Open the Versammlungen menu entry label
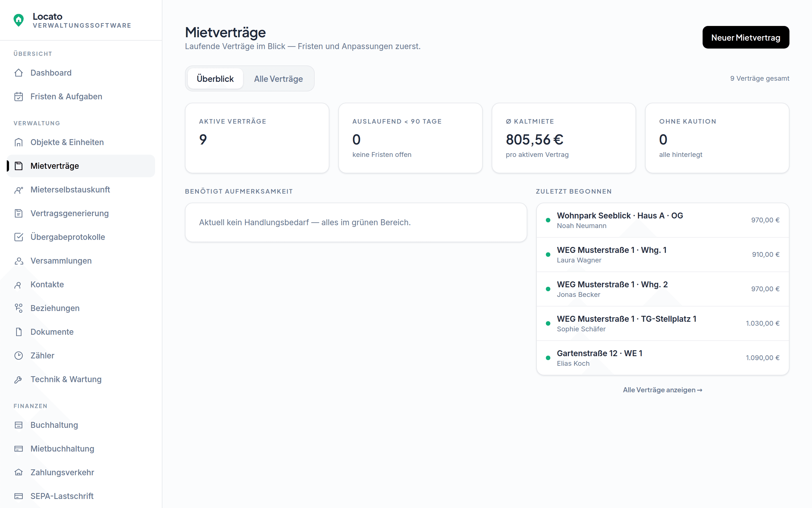The image size is (812, 508). tap(61, 261)
